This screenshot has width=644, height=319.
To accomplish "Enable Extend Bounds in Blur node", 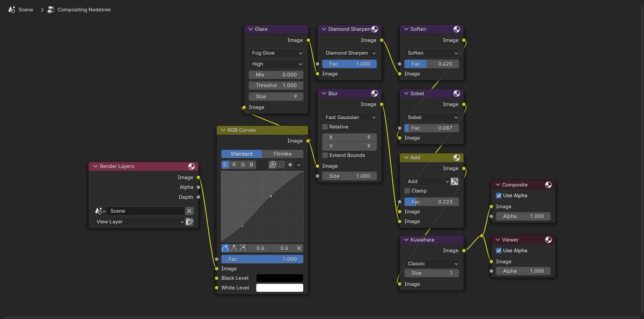I will [x=325, y=155].
